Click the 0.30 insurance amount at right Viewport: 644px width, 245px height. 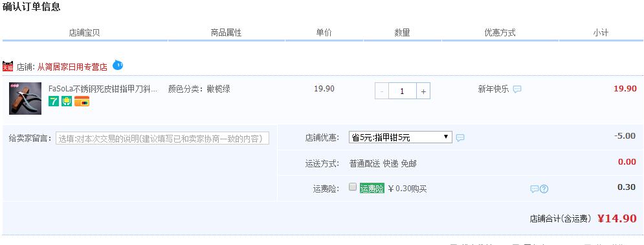pos(627,187)
